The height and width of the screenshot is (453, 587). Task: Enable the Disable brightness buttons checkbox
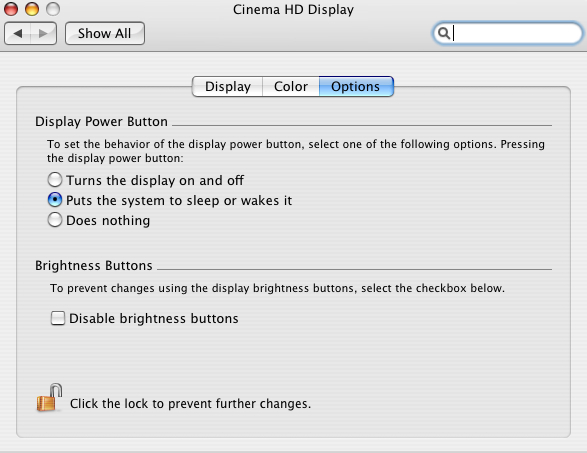[x=58, y=318]
